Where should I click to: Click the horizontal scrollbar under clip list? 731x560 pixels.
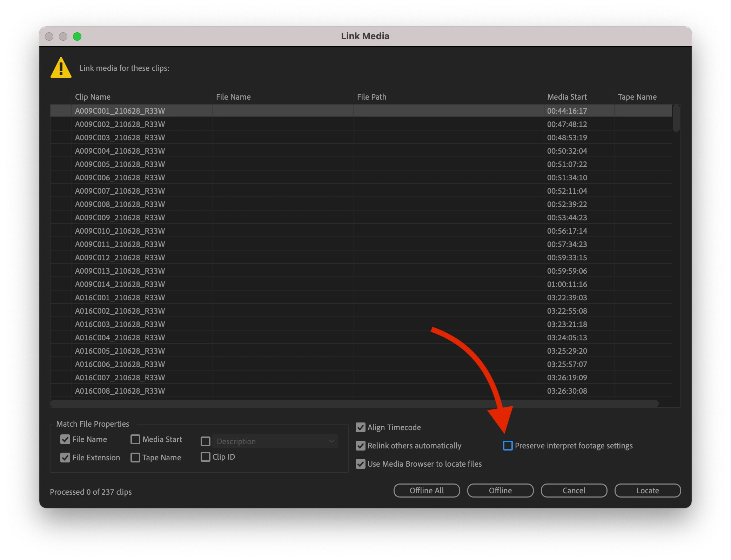coord(354,404)
